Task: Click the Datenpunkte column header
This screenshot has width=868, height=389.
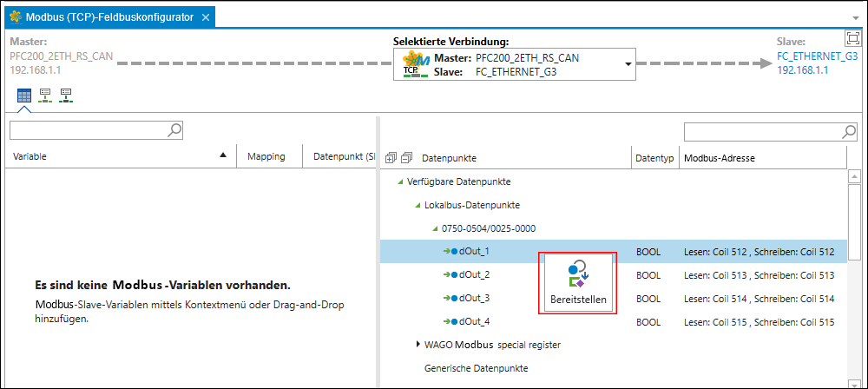Action: coord(449,158)
